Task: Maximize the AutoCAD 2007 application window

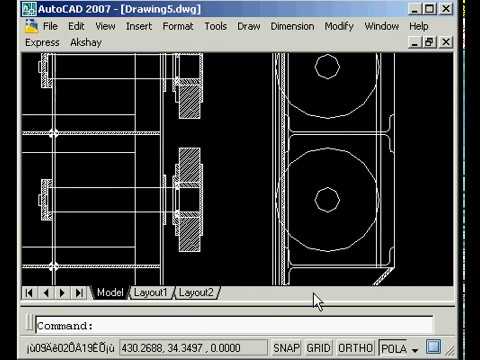Action: click(x=430, y=9)
